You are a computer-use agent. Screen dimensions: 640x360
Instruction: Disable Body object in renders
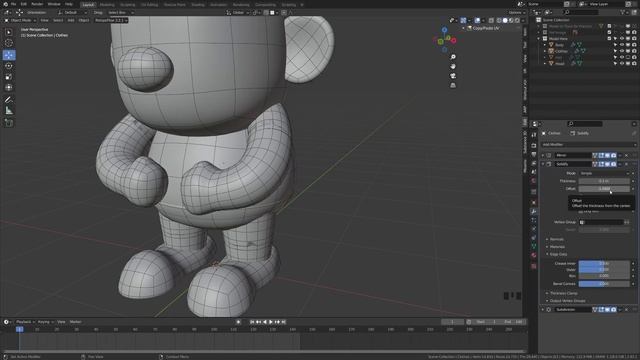(634, 45)
